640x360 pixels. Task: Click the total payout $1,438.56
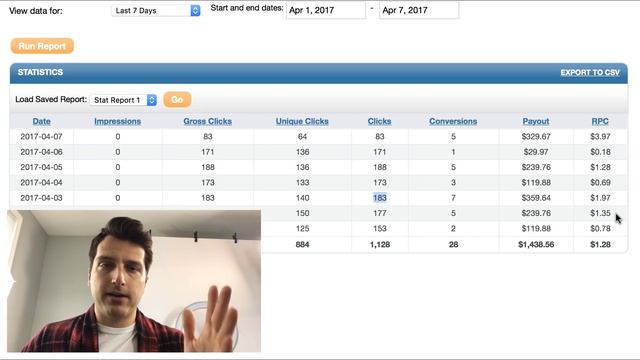coord(536,244)
